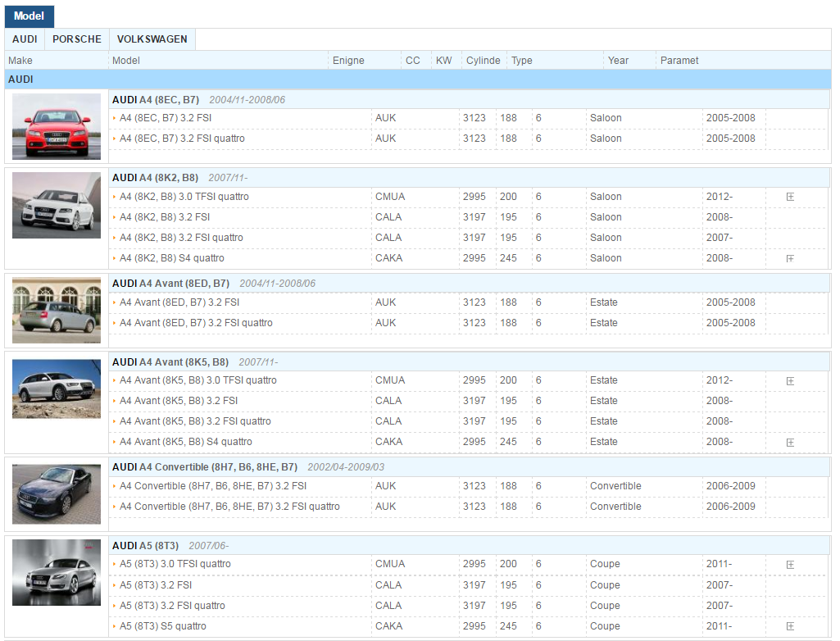This screenshot has height=641, width=840.
Task: Click the Model column header
Action: click(x=218, y=60)
